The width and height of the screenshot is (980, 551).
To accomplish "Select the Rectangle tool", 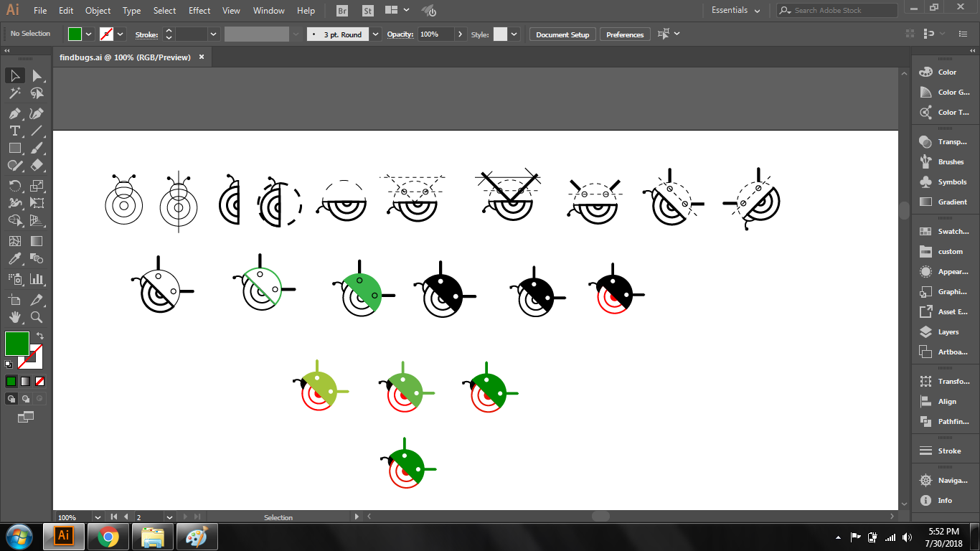I will (x=14, y=148).
